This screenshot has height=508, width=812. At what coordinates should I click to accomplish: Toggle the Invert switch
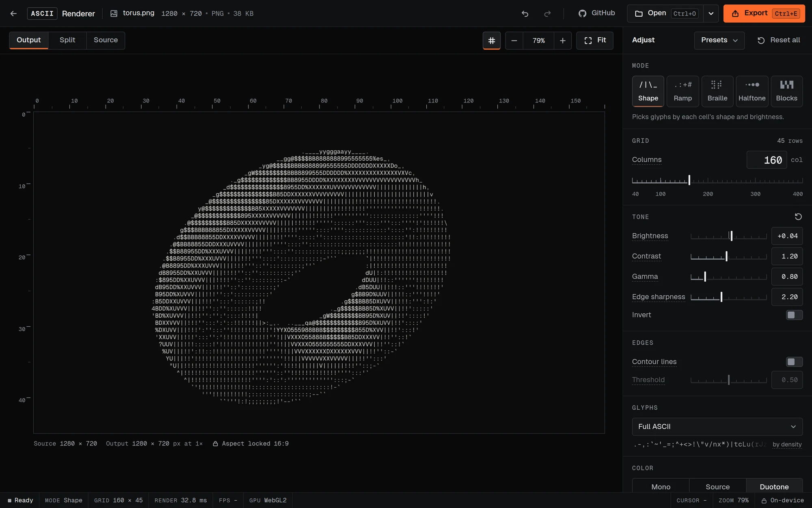point(794,315)
